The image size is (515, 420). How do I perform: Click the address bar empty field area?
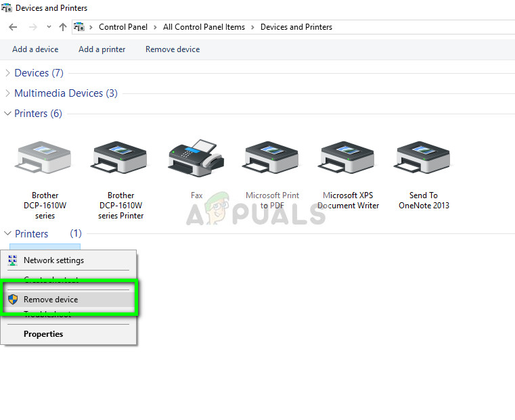424,27
